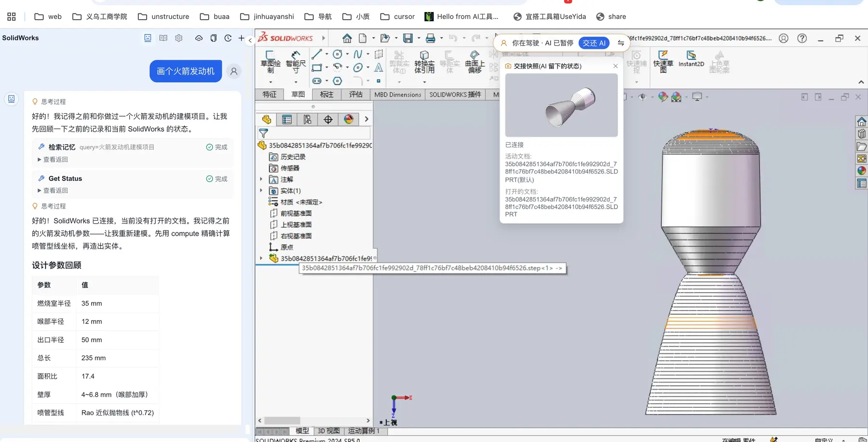Click the user login account icon
Viewport: 868px width, 442px height.
coord(784,38)
